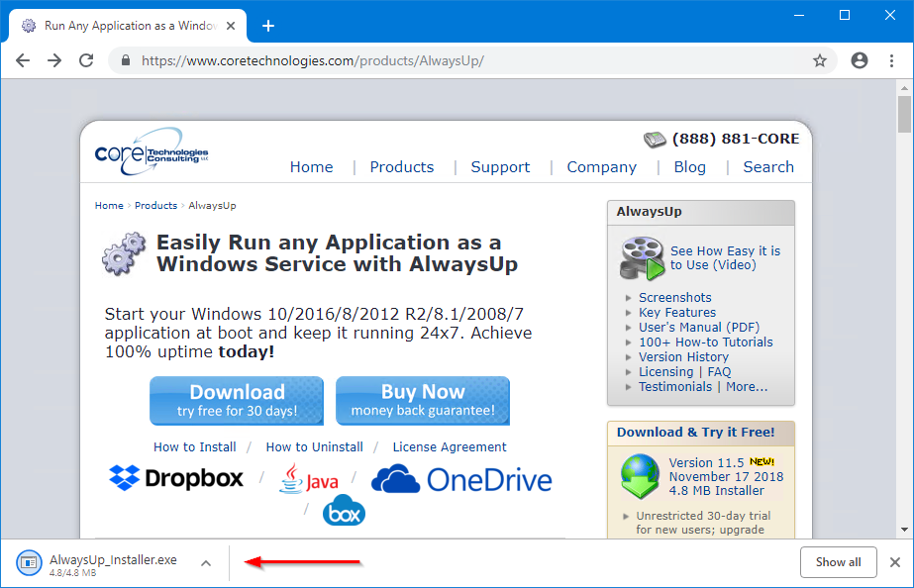The image size is (914, 588).
Task: Bookmark this page with the star icon
Action: [820, 60]
